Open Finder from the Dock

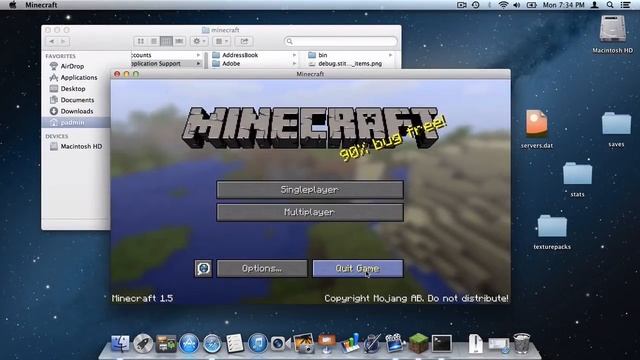tap(120, 343)
